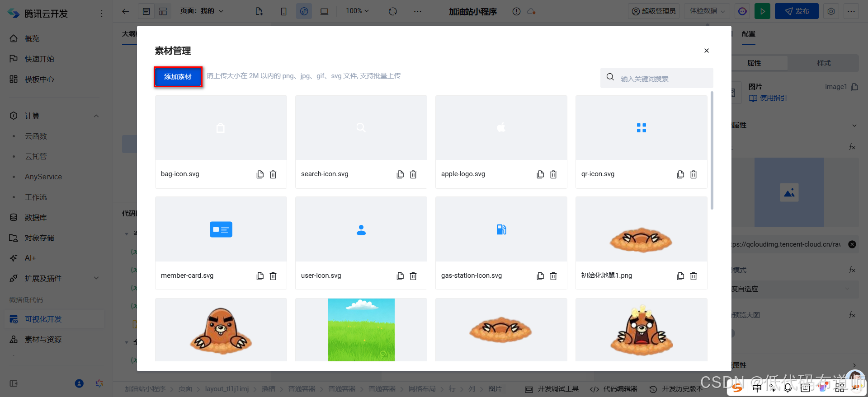Select the qr-icon.svg thumbnail
This screenshot has height=397, width=868.
[642, 127]
